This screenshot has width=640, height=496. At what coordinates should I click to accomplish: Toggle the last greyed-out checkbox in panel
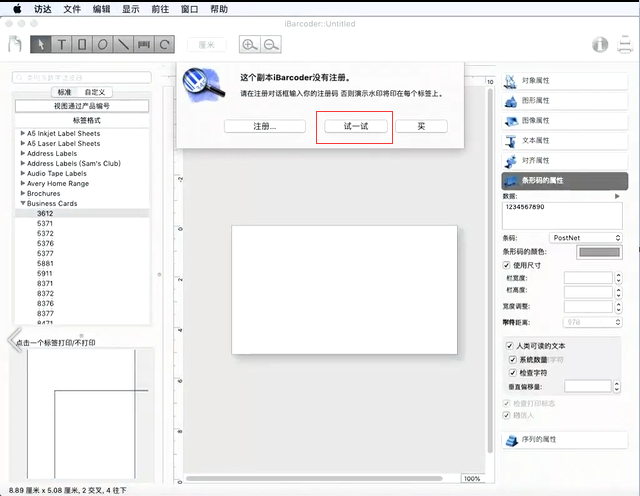click(x=507, y=415)
